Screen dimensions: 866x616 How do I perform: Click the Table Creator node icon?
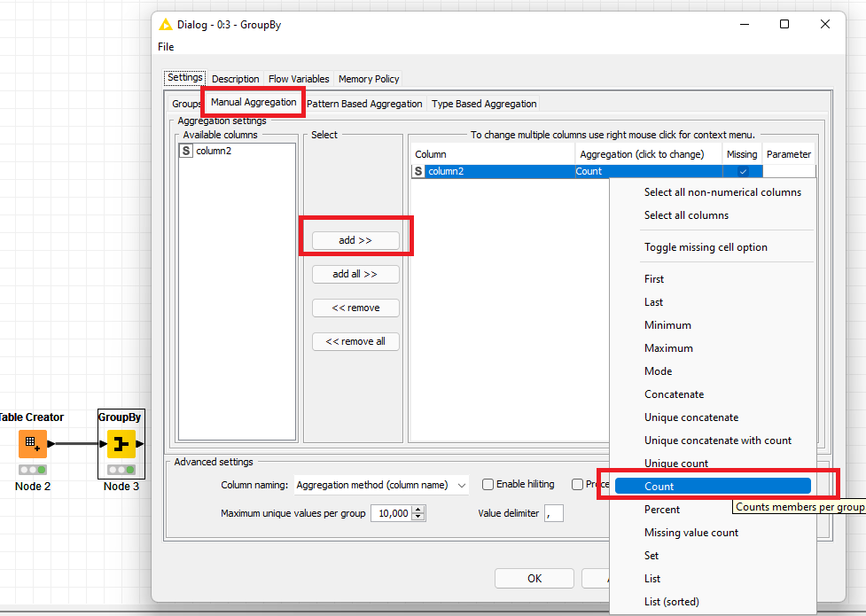(33, 444)
